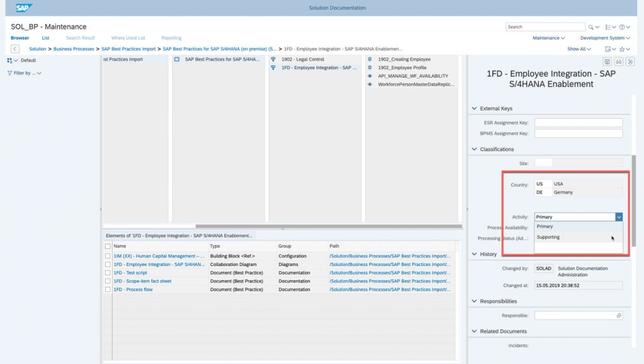Click the value help icon in Responsible field
This screenshot has width=644, height=364.
[x=619, y=316]
